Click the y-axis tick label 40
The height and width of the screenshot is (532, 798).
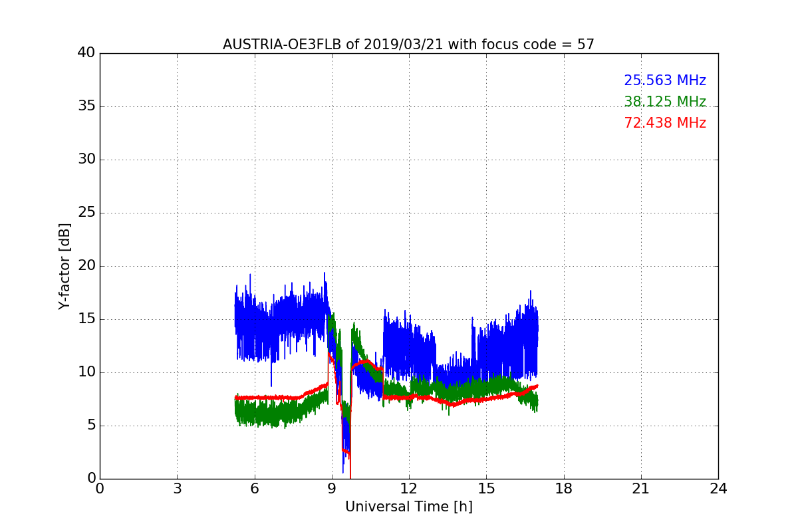pyautogui.click(x=86, y=53)
